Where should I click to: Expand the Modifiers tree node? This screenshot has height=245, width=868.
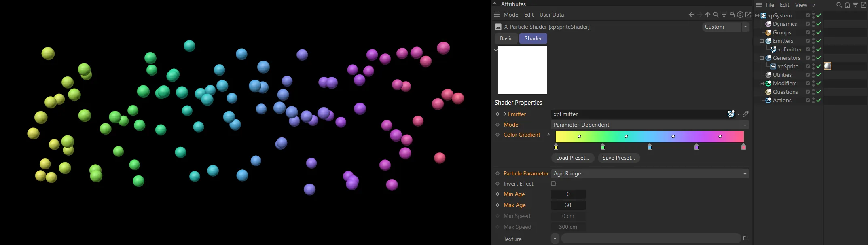coord(762,83)
